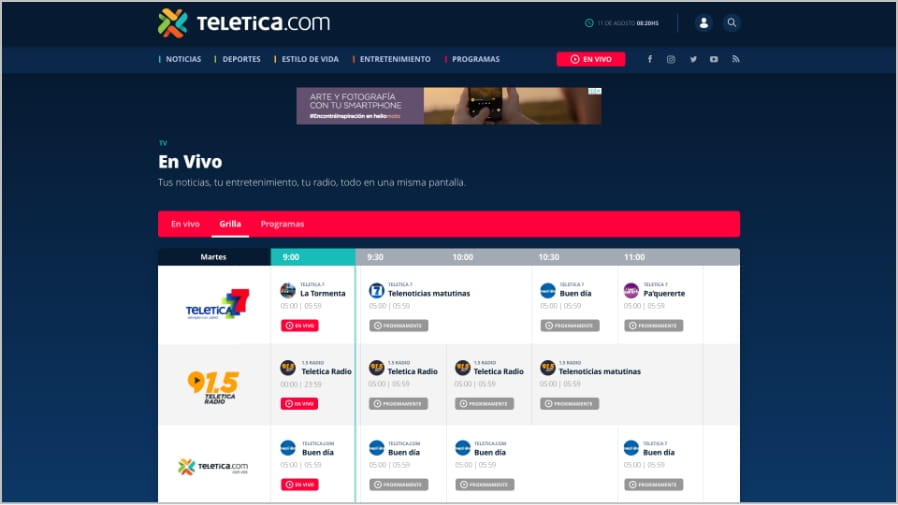898x505 pixels.
Task: Click Telenoticias matutinas icon in Teletica 7 row
Action: [x=376, y=290]
